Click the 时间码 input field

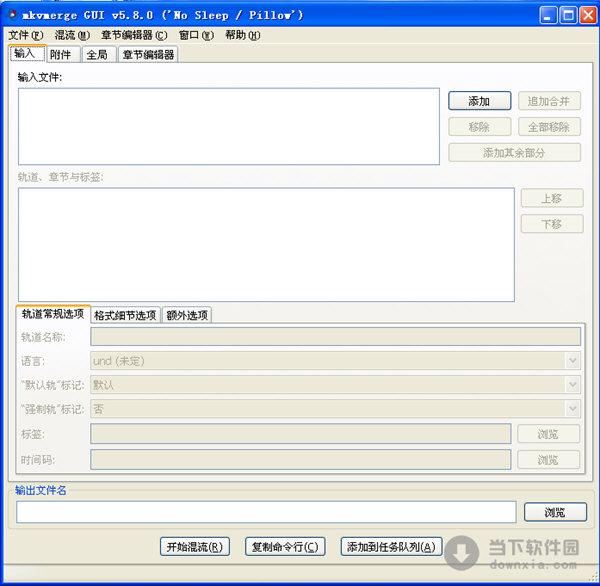pyautogui.click(x=301, y=459)
